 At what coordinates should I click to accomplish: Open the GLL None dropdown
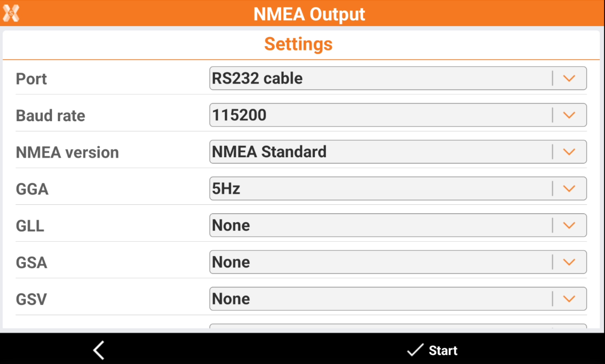point(380,225)
